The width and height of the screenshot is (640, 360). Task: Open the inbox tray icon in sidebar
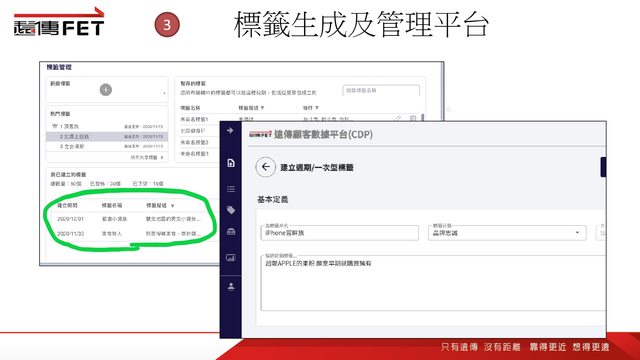point(231,232)
